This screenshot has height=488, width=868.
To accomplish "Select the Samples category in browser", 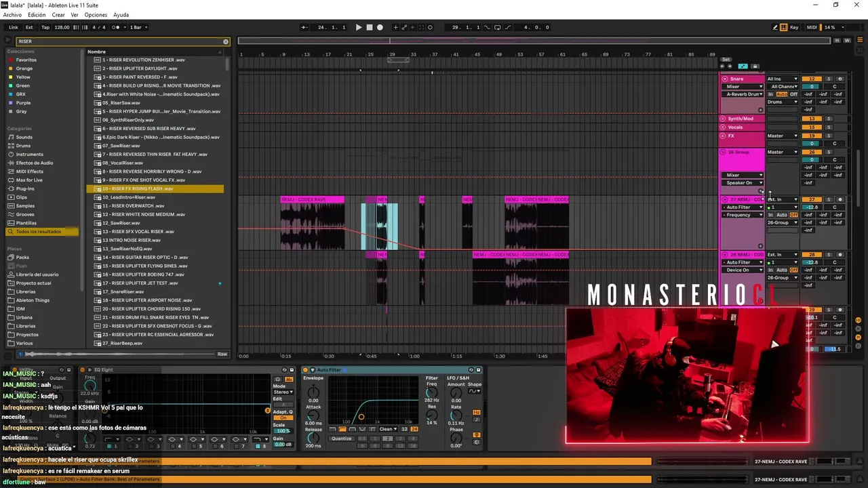I will point(25,206).
